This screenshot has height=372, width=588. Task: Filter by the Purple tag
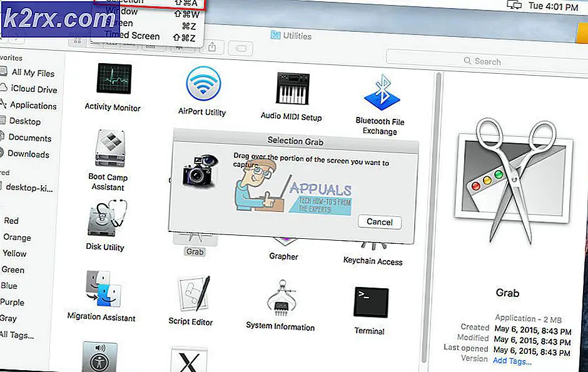coord(12,302)
